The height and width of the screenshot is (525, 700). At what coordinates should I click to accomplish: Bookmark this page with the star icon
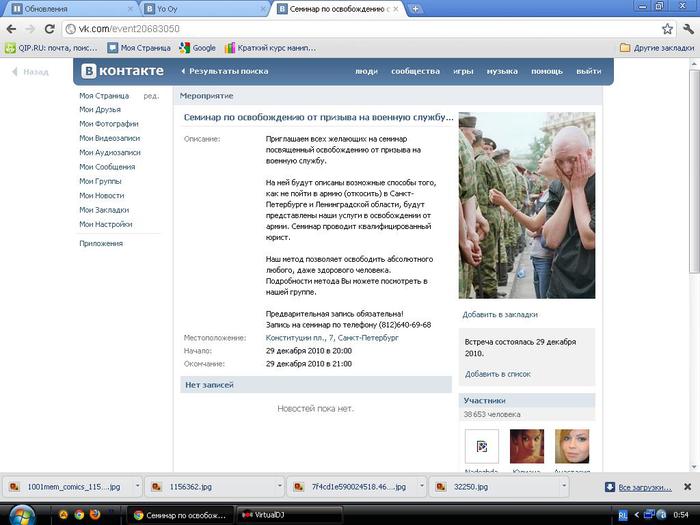click(x=667, y=29)
